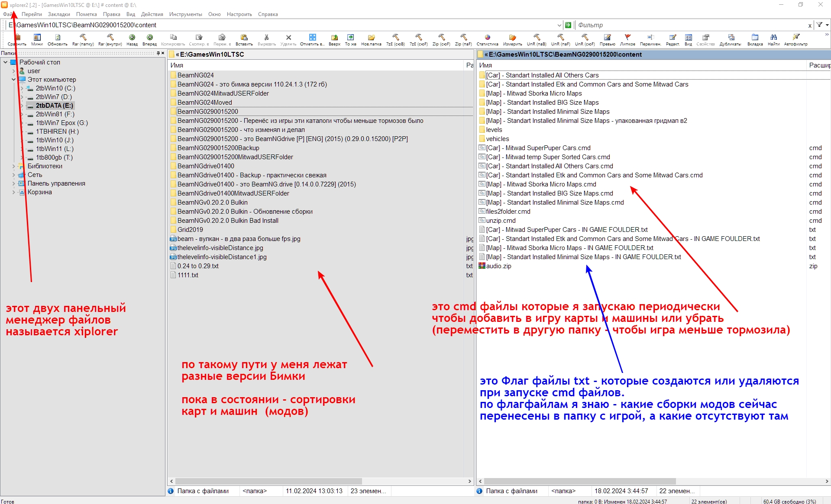Select the Grid2019 folder
The image size is (831, 504).
pyautogui.click(x=190, y=230)
